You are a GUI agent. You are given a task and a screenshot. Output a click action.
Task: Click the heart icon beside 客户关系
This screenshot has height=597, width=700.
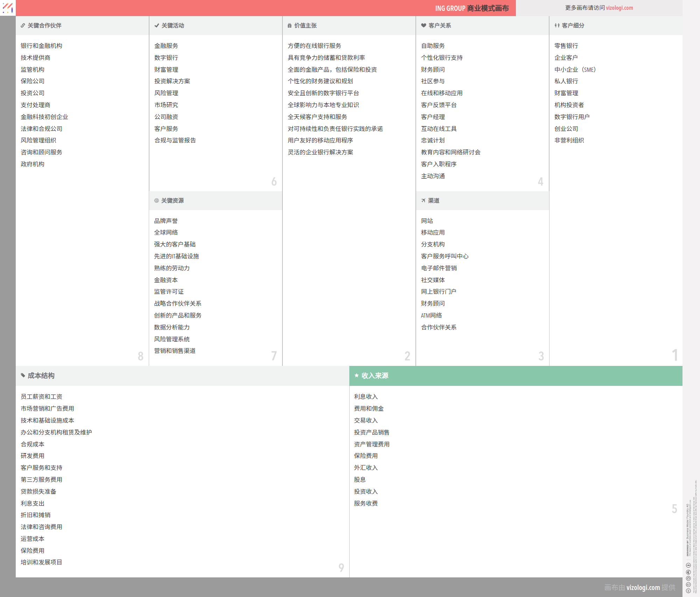tap(423, 26)
